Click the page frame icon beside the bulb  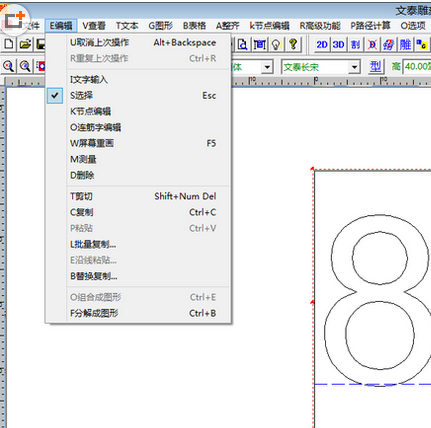pos(260,44)
